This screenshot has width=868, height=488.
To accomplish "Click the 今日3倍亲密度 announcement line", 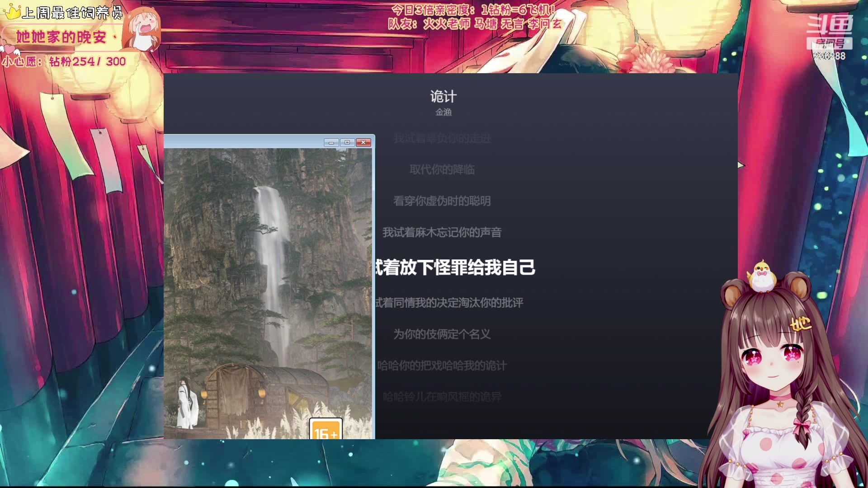I will (473, 10).
